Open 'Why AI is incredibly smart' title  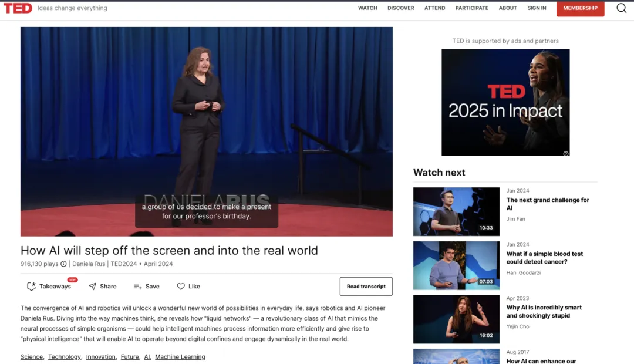click(x=544, y=311)
